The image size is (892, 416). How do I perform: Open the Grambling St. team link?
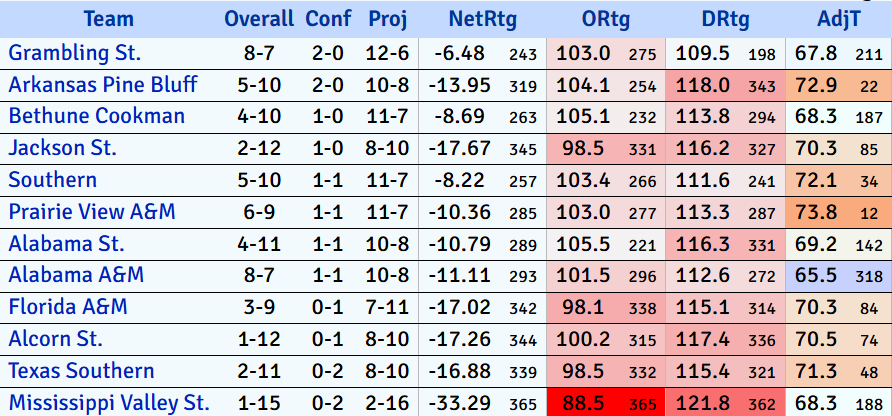click(75, 52)
